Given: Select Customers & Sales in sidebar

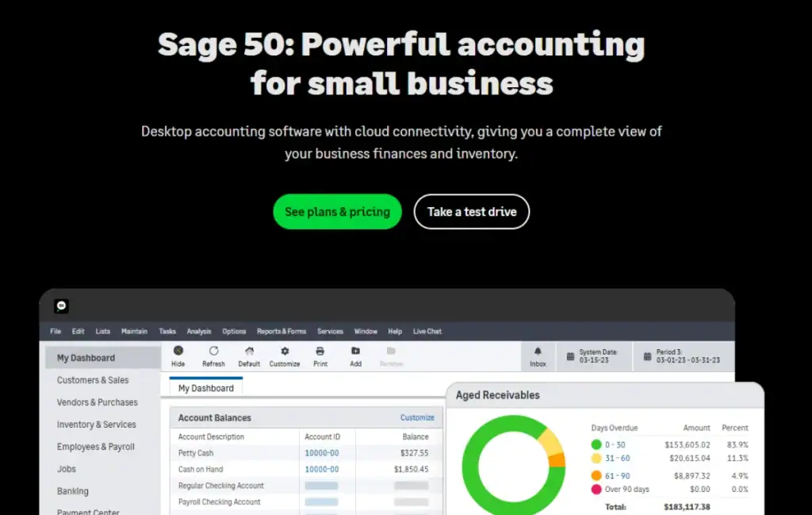Looking at the screenshot, I should [x=93, y=380].
